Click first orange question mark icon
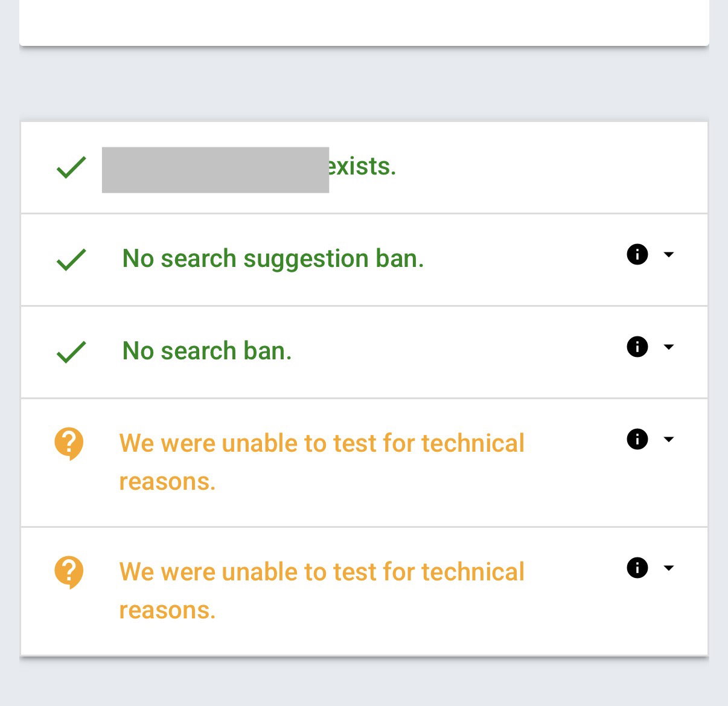Viewport: 728px width, 706px height. coord(69,444)
